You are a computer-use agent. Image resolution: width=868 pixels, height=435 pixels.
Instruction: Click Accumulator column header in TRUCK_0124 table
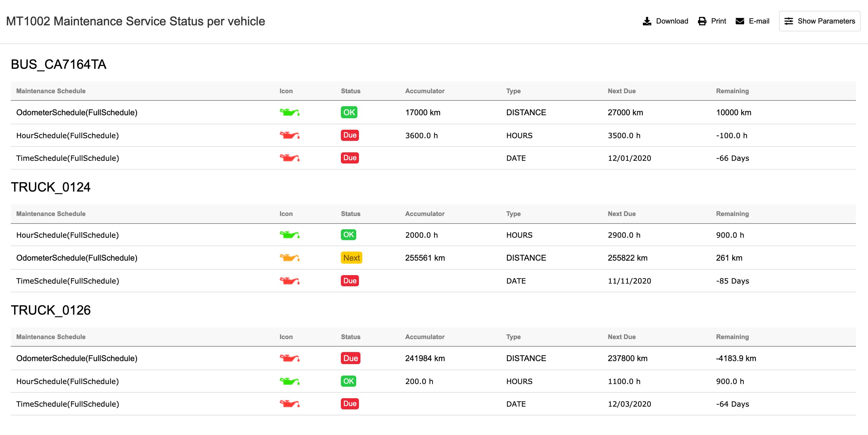click(425, 214)
